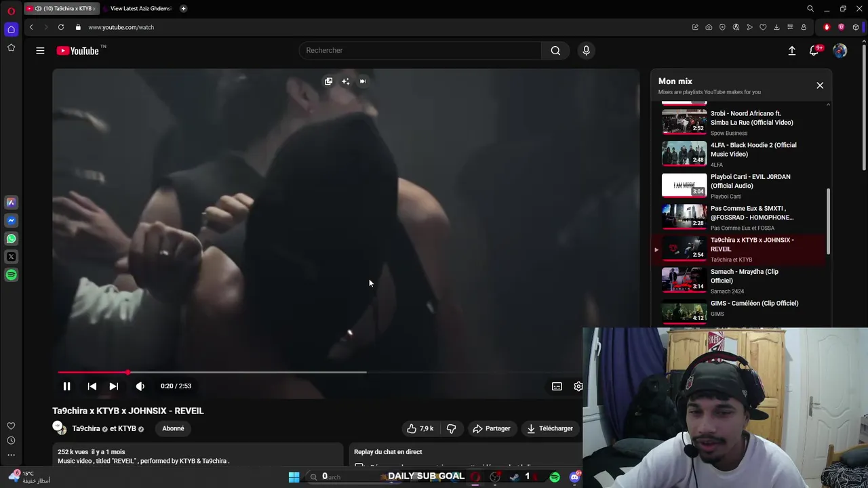Viewport: 868px width, 488px height.
Task: Switch to the Ta9chira x KTYB browser tab
Action: coord(61,8)
